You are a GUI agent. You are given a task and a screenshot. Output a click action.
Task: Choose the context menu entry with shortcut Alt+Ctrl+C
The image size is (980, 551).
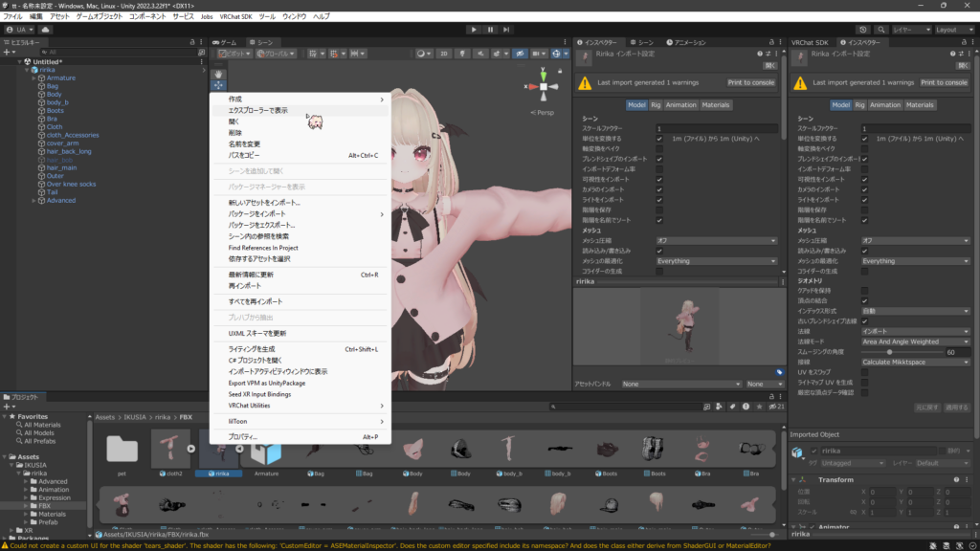tap(300, 156)
